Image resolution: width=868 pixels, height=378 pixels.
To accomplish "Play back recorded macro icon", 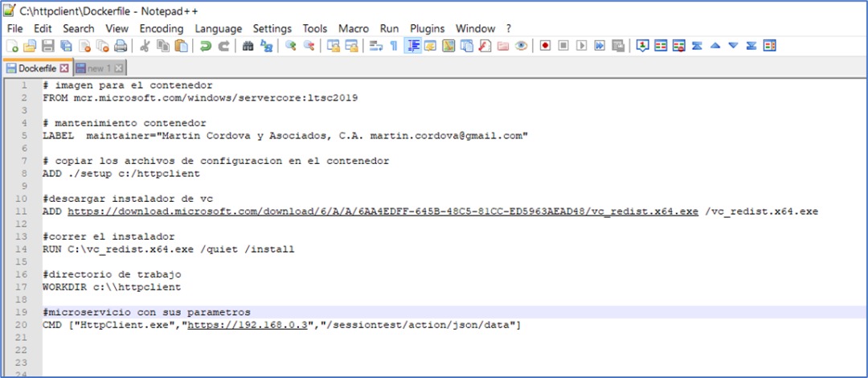I will pos(581,47).
